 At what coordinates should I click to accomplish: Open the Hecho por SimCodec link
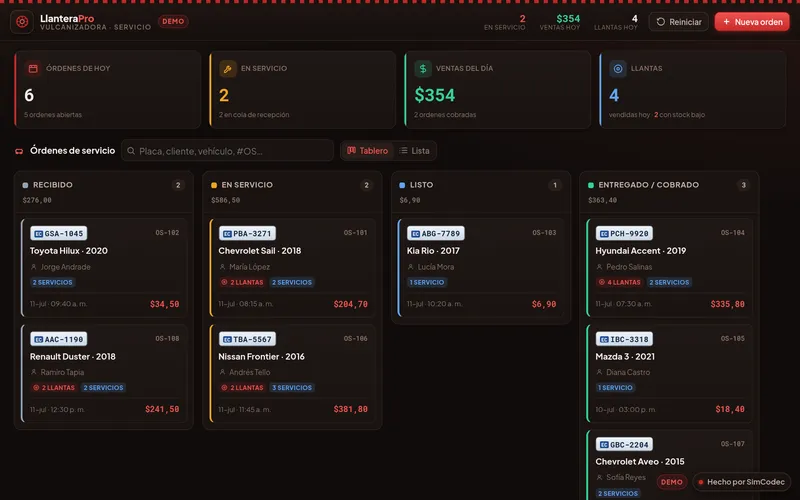click(x=741, y=482)
